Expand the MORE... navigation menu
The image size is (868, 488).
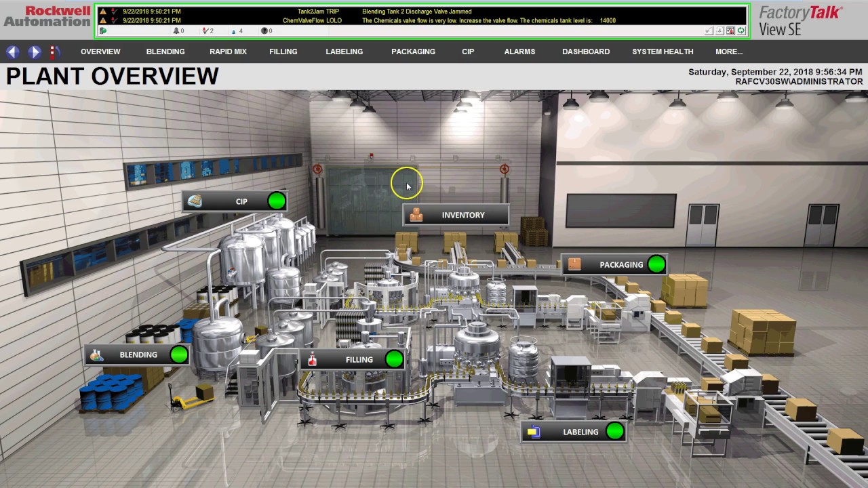(729, 52)
